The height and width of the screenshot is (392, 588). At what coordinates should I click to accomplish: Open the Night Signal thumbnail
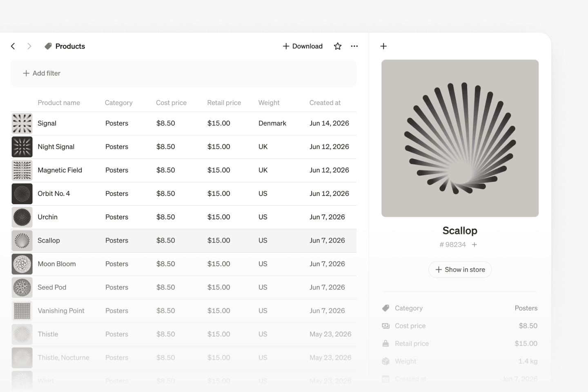[x=22, y=147]
